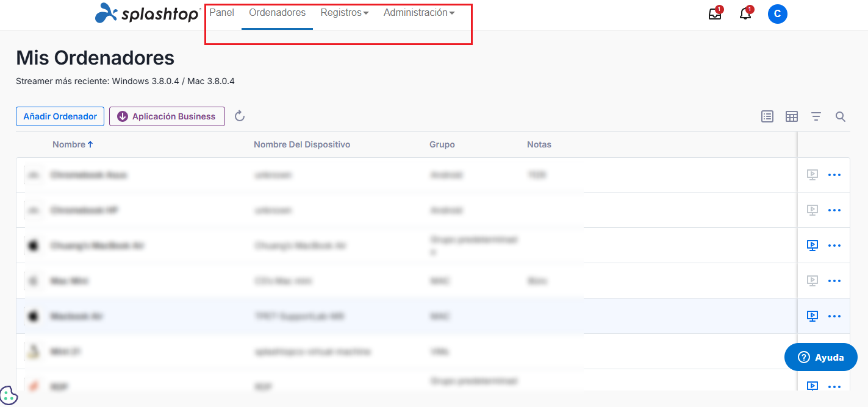More options dots for highlighted Macbook Air
This screenshot has height=407, width=868.
point(834,316)
